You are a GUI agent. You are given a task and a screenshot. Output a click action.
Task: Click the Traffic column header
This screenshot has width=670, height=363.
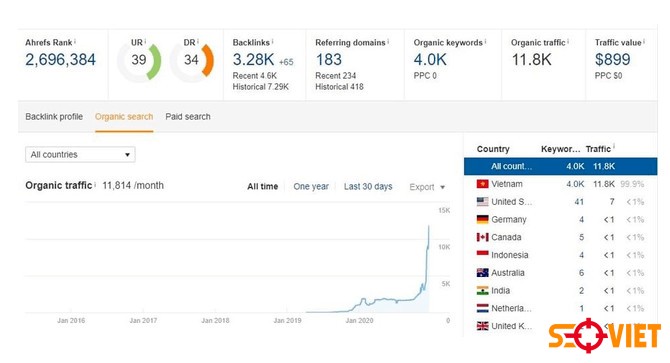click(x=598, y=149)
